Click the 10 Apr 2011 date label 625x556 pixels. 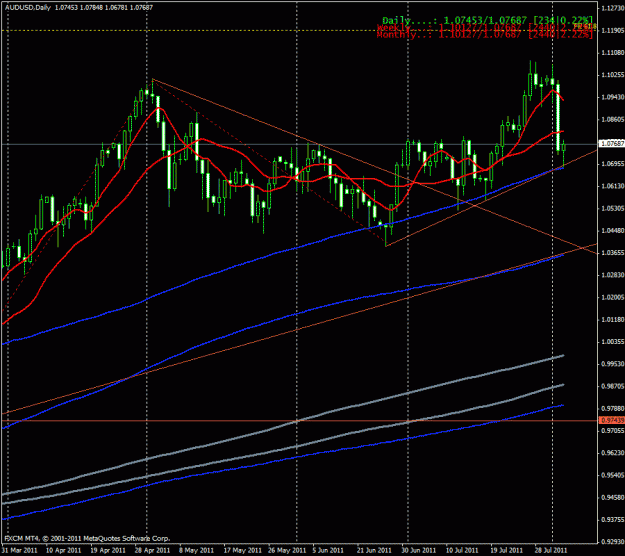point(64,550)
